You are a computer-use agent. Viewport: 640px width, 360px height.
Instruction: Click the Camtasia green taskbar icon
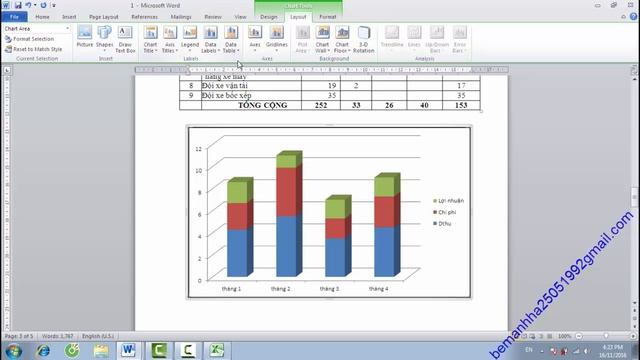click(159, 351)
